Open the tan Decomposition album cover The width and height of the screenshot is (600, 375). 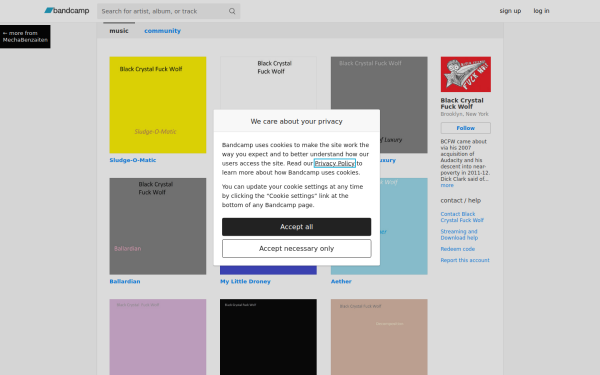pos(379,337)
